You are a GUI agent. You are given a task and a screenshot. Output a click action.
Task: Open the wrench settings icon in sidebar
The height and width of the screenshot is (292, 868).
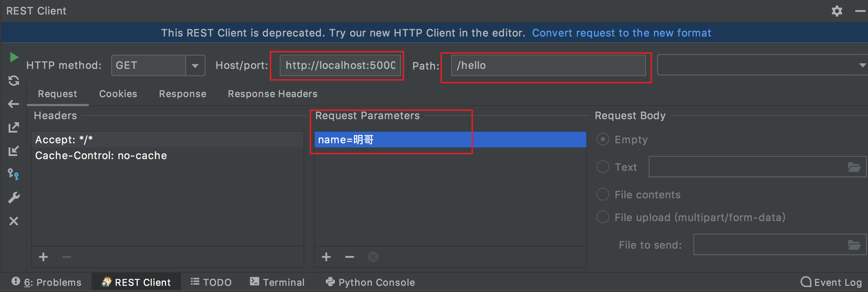[14, 197]
